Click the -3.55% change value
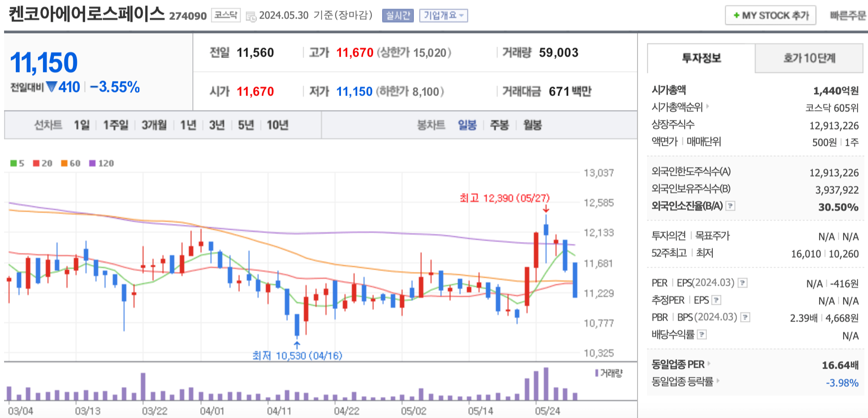 (115, 87)
